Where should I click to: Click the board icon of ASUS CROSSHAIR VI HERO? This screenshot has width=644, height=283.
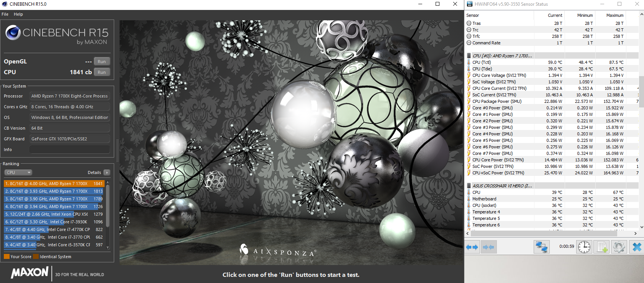tap(469, 186)
